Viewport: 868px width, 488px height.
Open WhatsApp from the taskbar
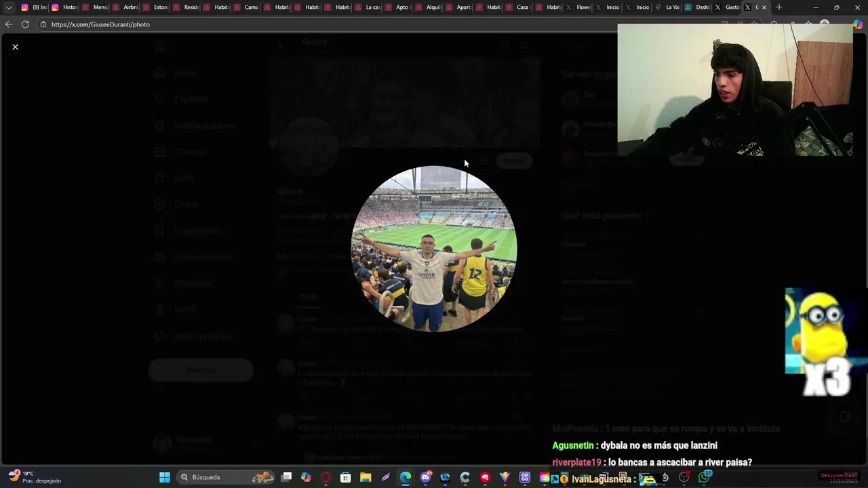(x=705, y=477)
